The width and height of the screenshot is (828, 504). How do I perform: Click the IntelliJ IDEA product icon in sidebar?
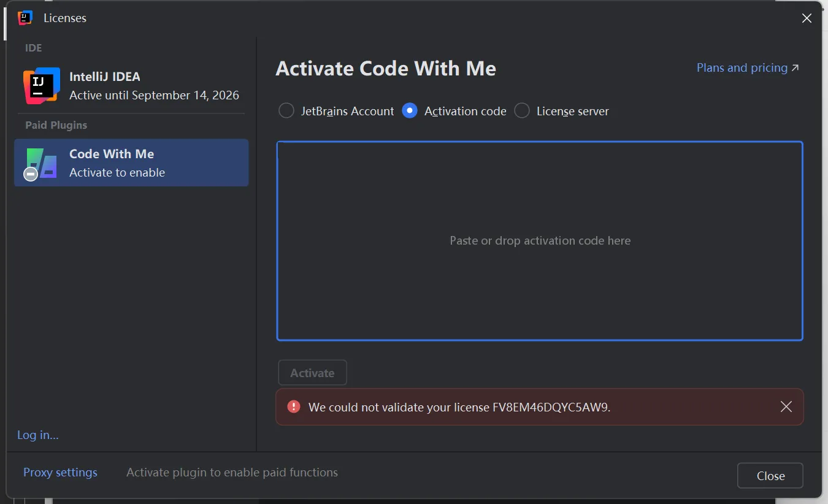41,85
